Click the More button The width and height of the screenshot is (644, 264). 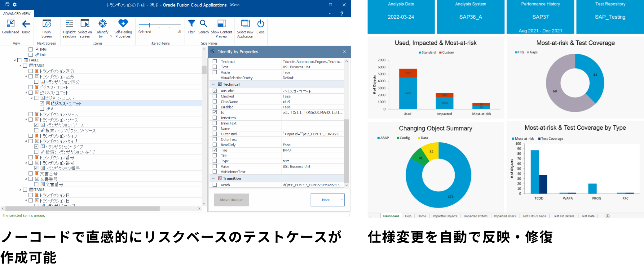point(326,200)
